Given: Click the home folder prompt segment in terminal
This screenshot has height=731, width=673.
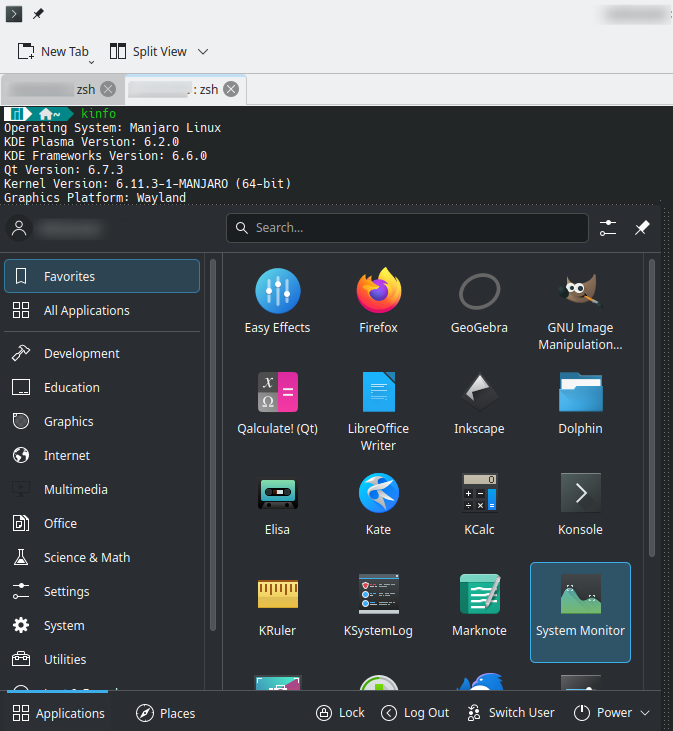Looking at the screenshot, I should pyautogui.click(x=50, y=114).
